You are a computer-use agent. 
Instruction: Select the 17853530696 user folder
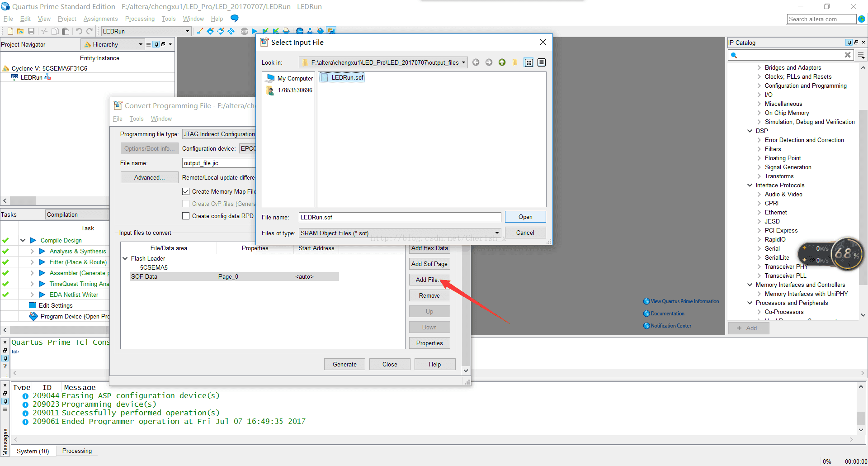point(290,90)
